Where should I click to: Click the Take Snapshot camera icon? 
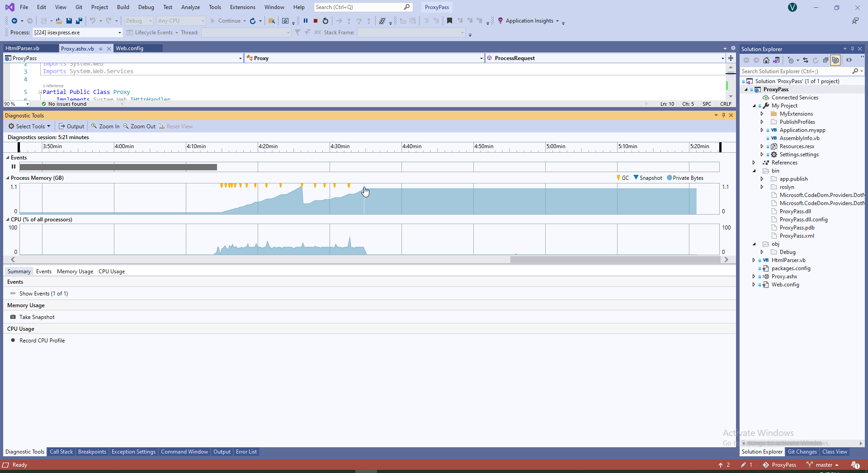(x=13, y=317)
